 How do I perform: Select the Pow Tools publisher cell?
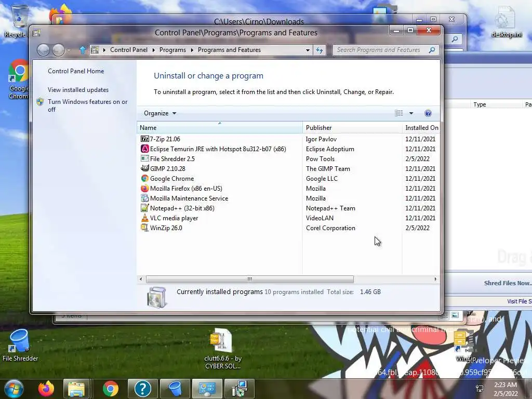[320, 158]
